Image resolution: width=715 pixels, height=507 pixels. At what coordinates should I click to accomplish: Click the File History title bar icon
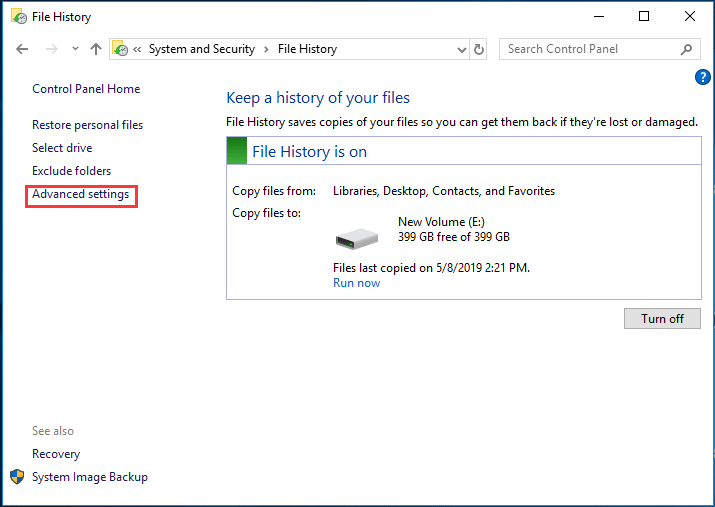tap(19, 17)
